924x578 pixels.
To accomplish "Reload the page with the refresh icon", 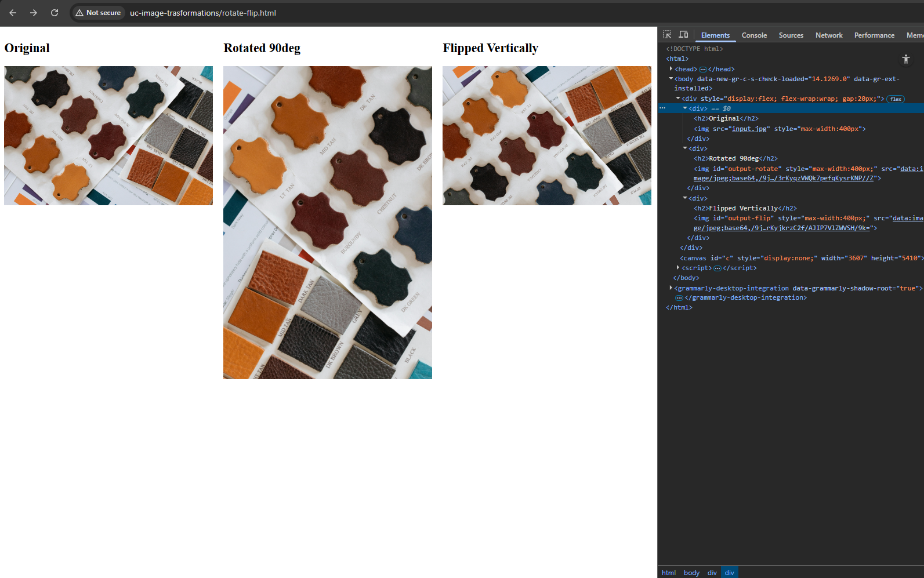I will (x=55, y=13).
